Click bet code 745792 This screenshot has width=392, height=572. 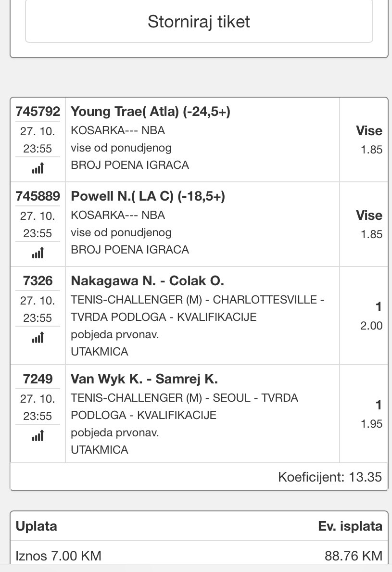[38, 111]
